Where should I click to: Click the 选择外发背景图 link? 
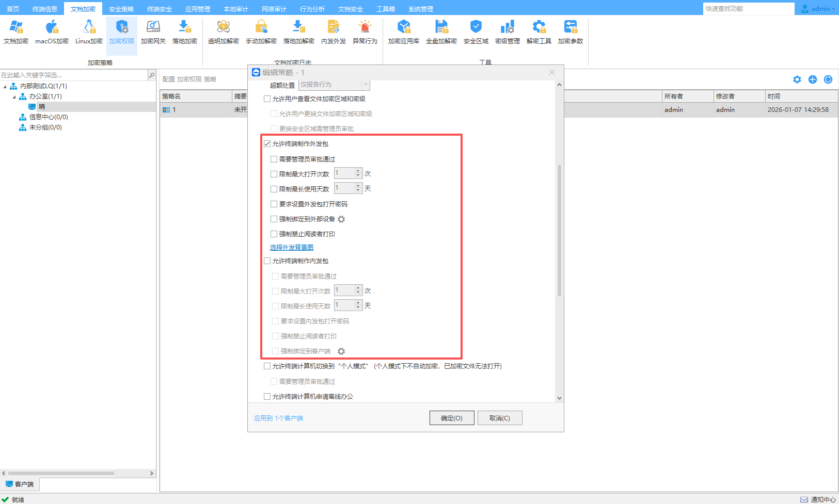point(292,248)
